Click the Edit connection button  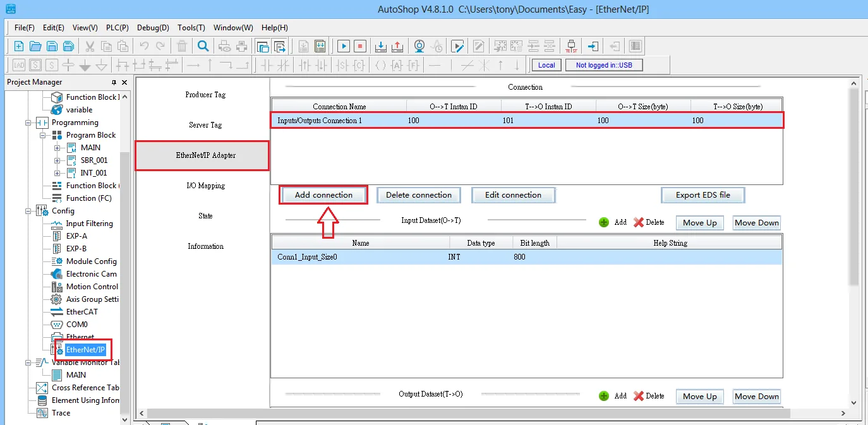click(x=513, y=195)
